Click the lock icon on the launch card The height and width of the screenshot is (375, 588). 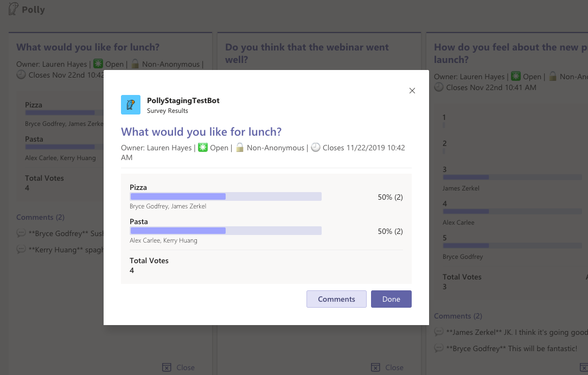click(553, 76)
